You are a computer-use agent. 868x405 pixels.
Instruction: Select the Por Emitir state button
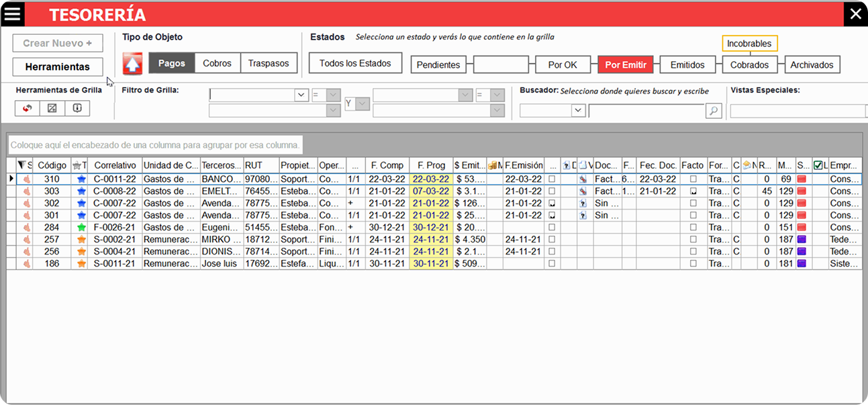626,65
